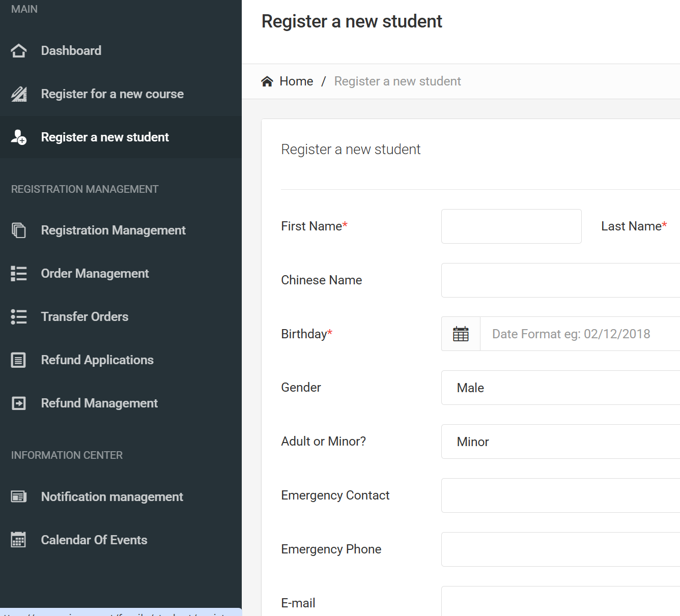The image size is (680, 616).
Task: Click the Register a new student person icon
Action: tap(19, 137)
